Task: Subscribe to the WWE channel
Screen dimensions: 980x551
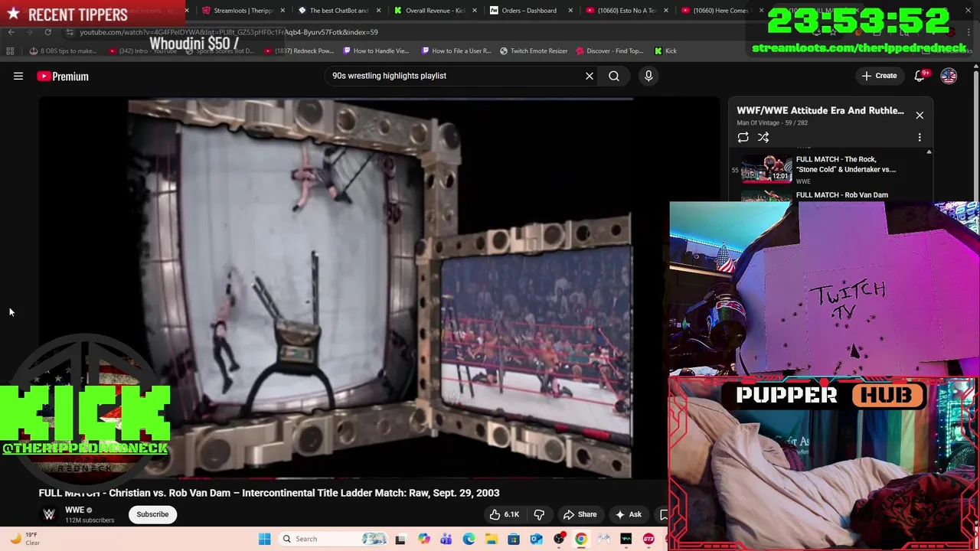Action: click(152, 514)
